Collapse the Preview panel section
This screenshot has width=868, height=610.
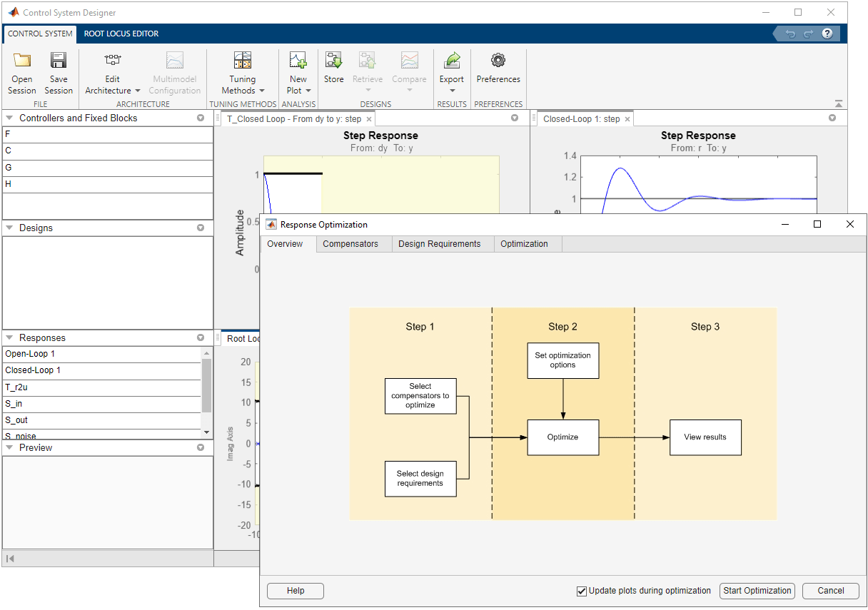pos(10,448)
